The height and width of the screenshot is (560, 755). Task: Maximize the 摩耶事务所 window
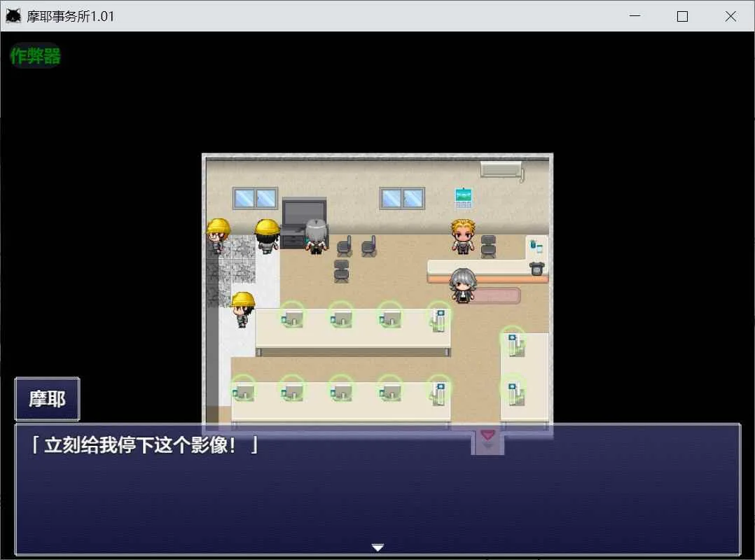click(x=682, y=16)
